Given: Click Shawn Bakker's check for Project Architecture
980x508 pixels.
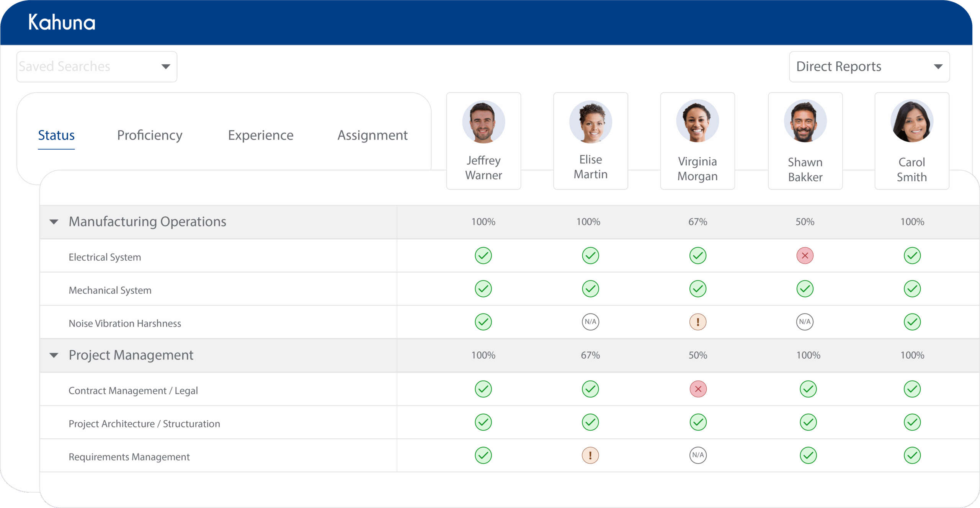Looking at the screenshot, I should 808,423.
